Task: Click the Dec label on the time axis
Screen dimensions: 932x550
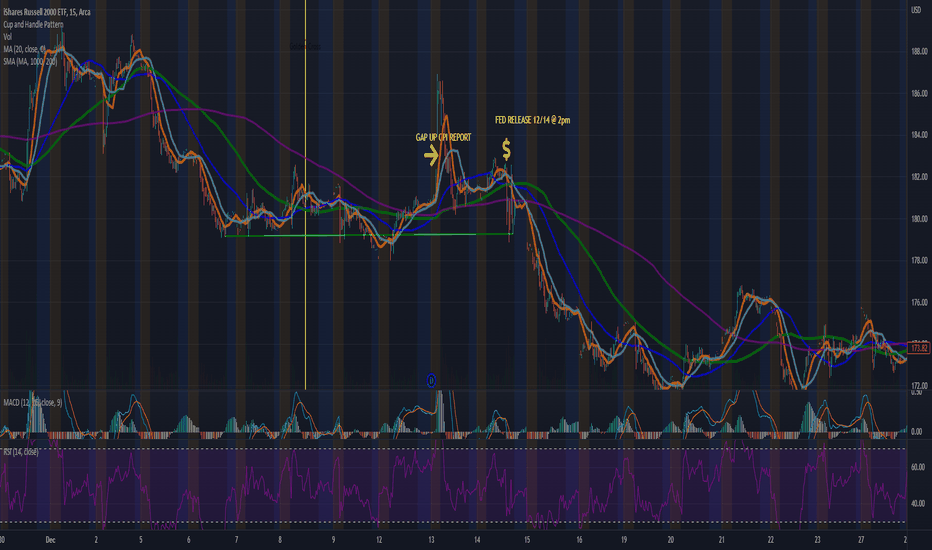Action: point(51,540)
